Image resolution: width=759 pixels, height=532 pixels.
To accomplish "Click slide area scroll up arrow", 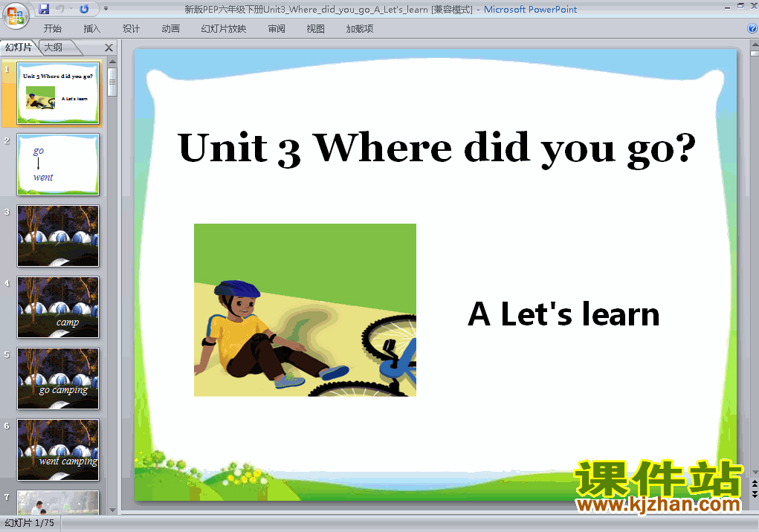I will point(755,45).
